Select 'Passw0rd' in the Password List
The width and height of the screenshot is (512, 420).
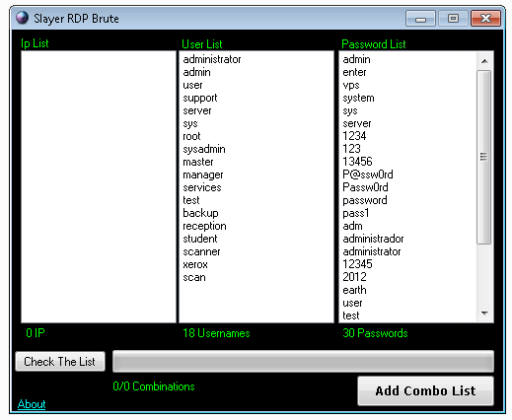point(365,187)
